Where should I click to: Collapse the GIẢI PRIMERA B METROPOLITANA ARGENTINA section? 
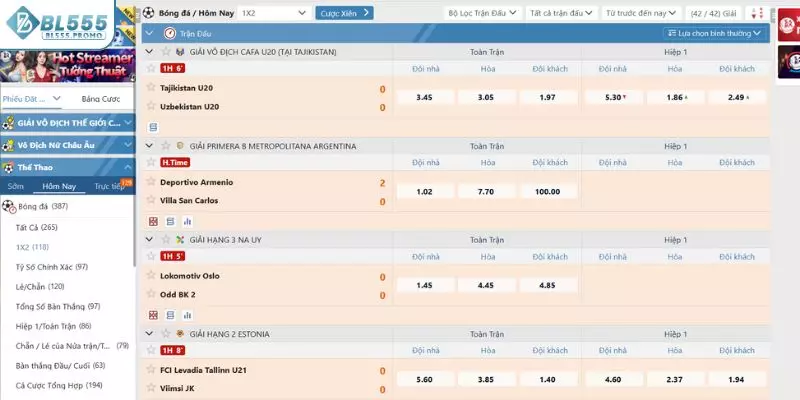tap(149, 146)
